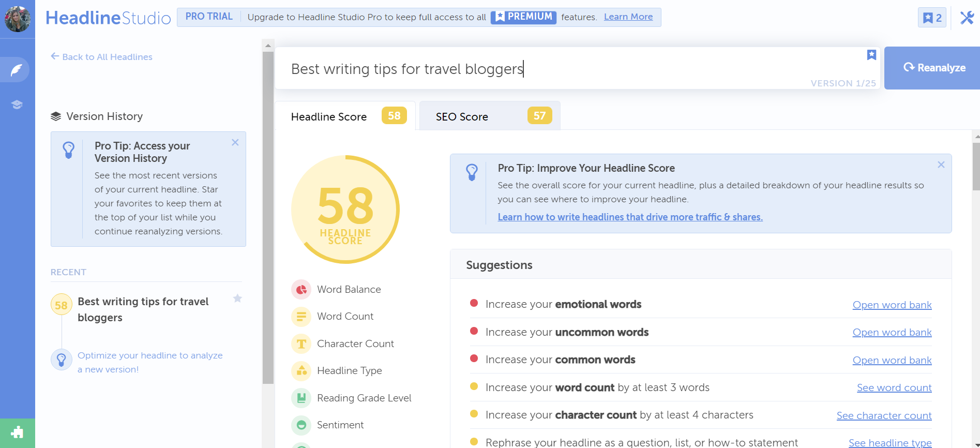Star the recent headline version as favorite

pos(237,298)
